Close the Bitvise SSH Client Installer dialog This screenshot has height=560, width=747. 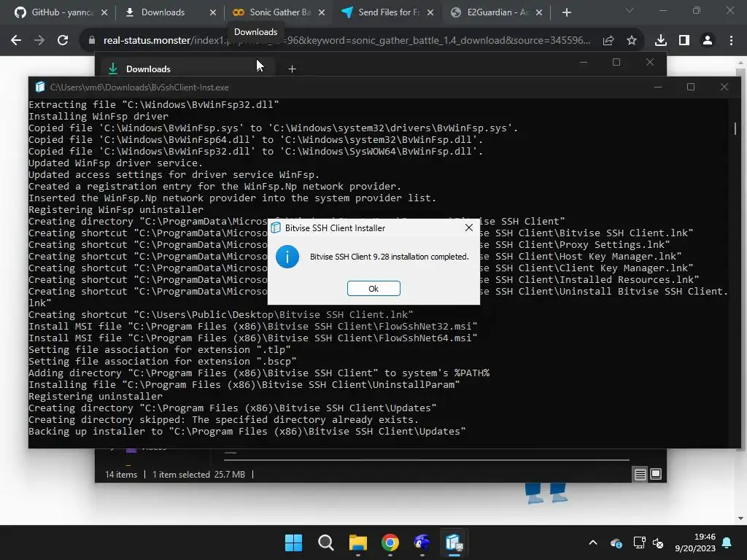[469, 227]
